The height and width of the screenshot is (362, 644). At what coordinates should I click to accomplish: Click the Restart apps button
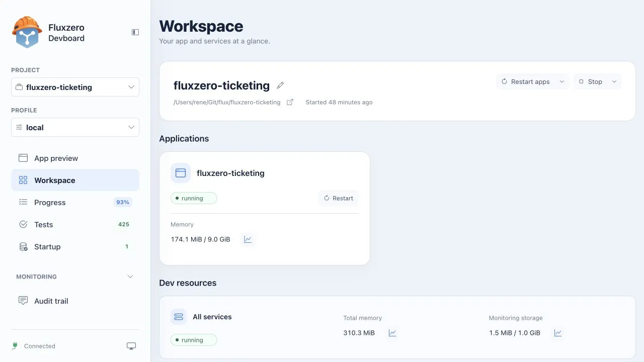tap(526, 81)
